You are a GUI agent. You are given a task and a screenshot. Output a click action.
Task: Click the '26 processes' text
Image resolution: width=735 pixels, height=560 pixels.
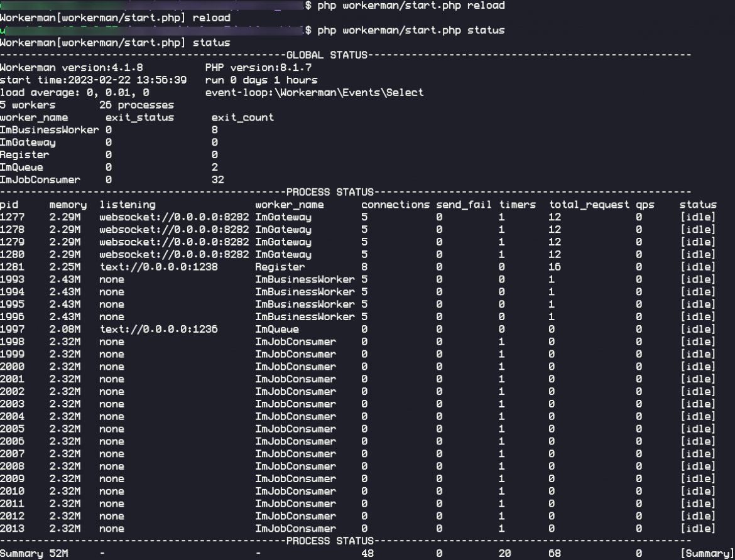(x=136, y=105)
